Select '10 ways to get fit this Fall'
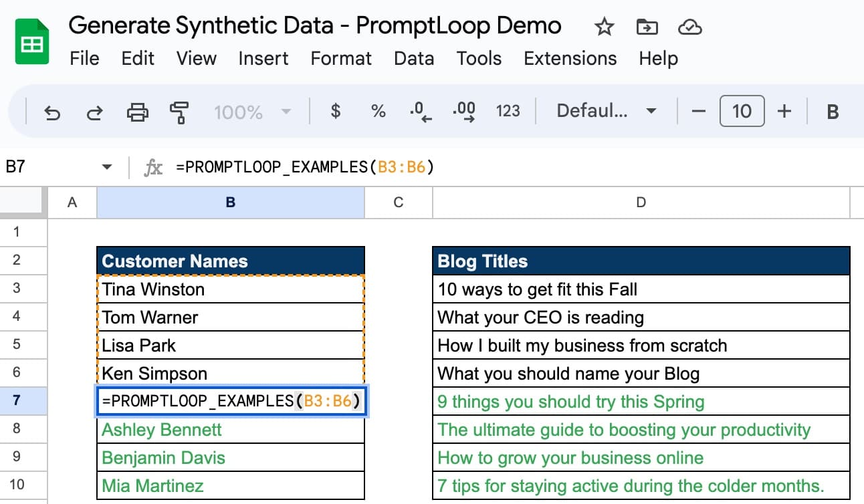 tap(641, 289)
